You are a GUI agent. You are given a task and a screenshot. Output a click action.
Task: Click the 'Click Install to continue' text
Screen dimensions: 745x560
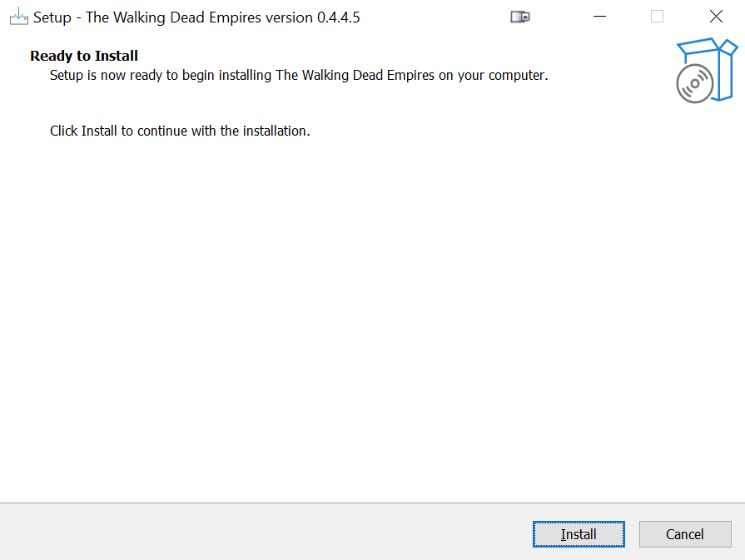180,131
